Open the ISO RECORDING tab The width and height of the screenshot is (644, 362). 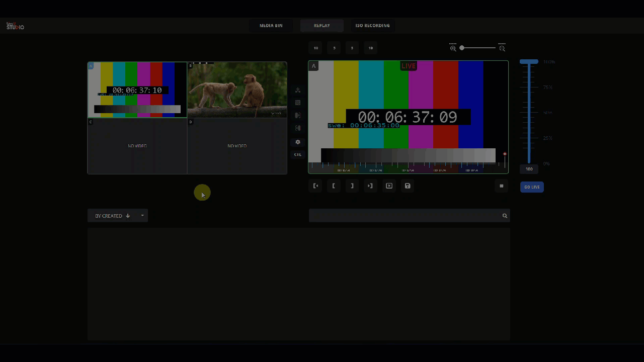coord(373,25)
